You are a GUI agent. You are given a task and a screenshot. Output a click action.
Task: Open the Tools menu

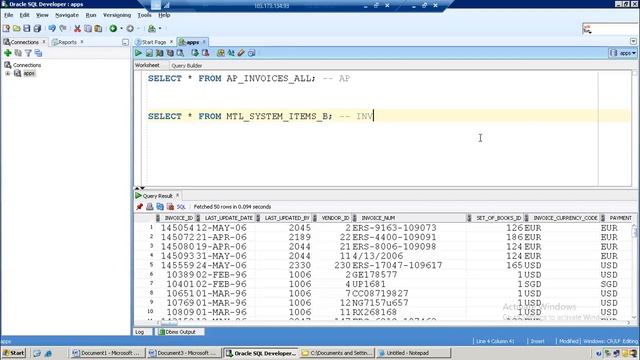click(144, 15)
